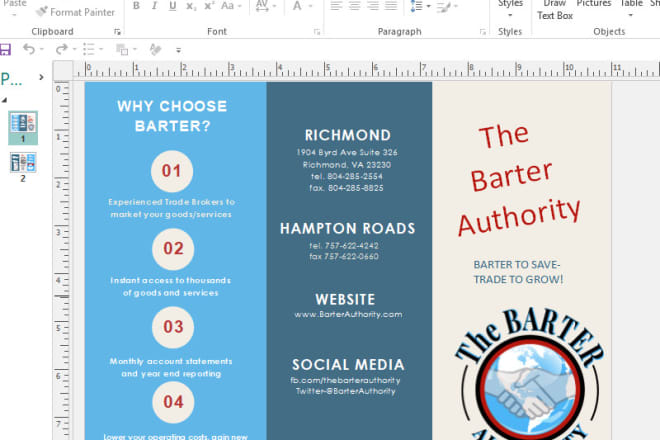This screenshot has height=440, width=660.
Task: Click the 03 circle
Action: (x=173, y=327)
